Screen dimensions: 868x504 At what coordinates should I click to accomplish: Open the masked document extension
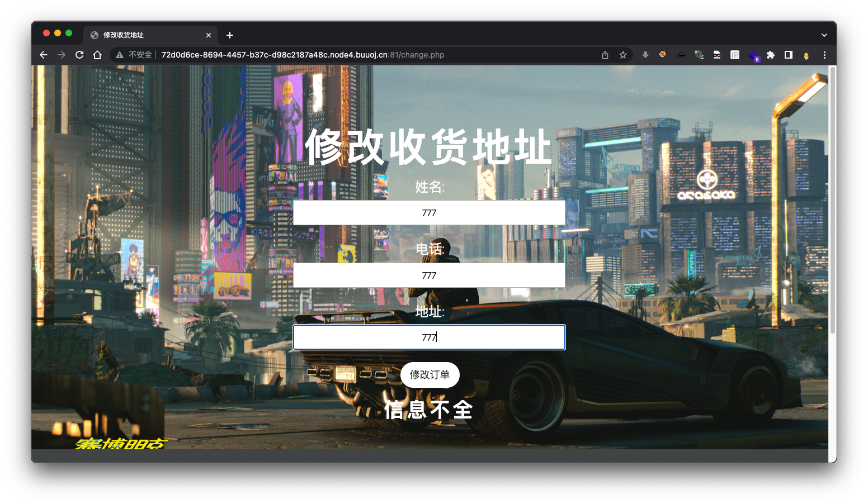click(x=717, y=55)
